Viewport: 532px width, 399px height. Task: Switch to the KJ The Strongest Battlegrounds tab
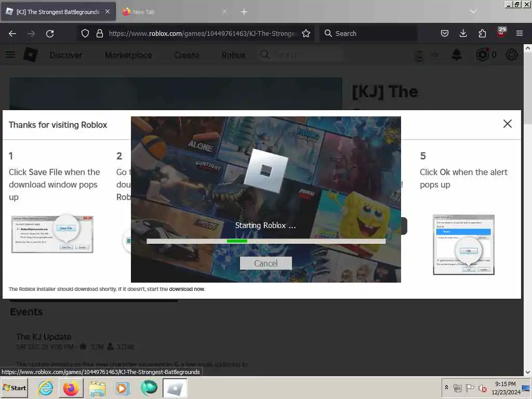[x=58, y=12]
